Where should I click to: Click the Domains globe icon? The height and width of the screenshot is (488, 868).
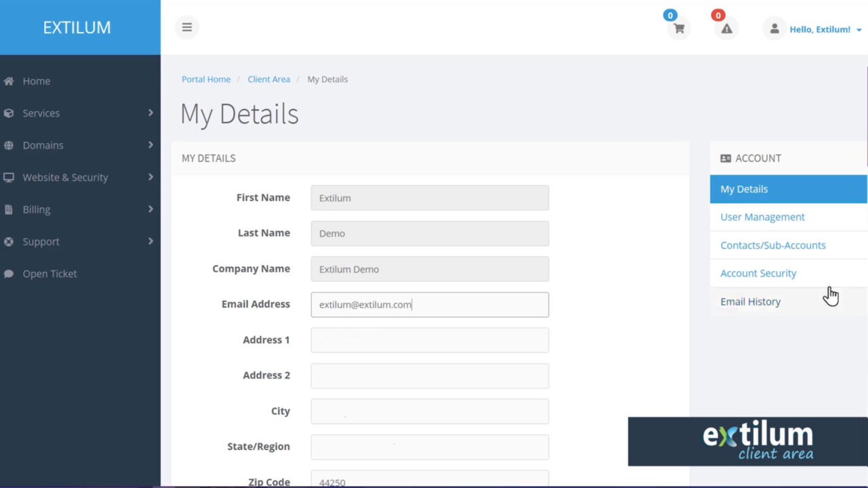[9, 145]
